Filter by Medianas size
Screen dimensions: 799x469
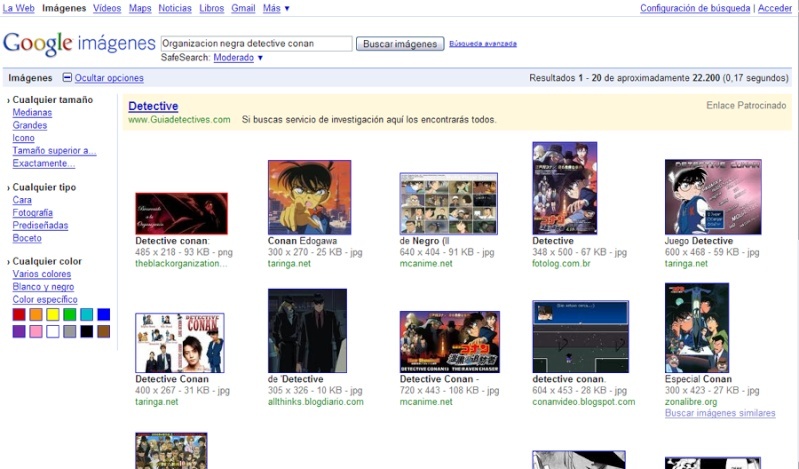click(32, 113)
